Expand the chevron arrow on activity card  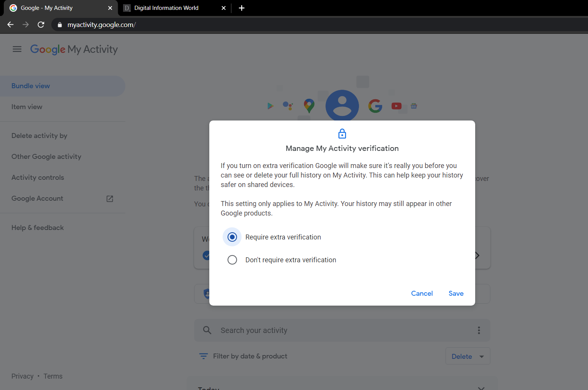pyautogui.click(x=477, y=255)
